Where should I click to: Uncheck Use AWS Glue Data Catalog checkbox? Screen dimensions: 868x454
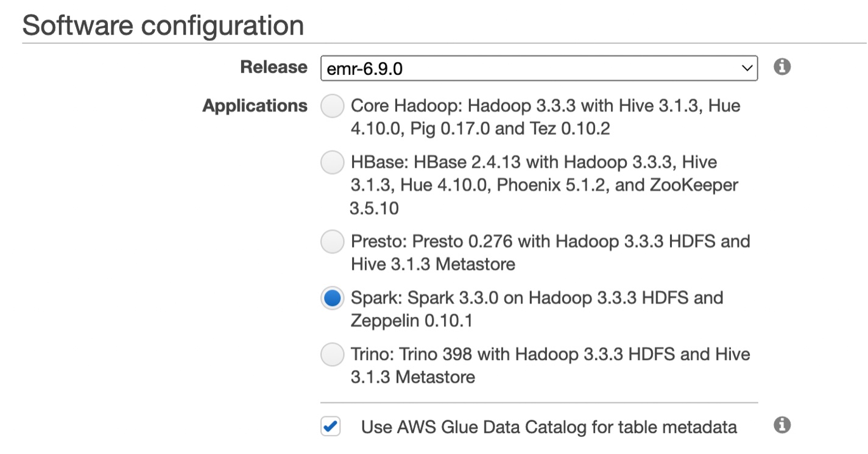[x=331, y=427]
